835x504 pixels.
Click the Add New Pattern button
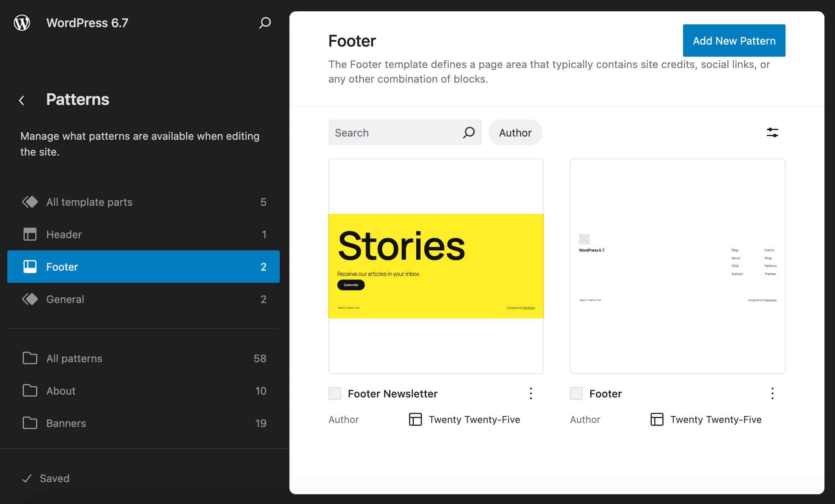pos(734,41)
